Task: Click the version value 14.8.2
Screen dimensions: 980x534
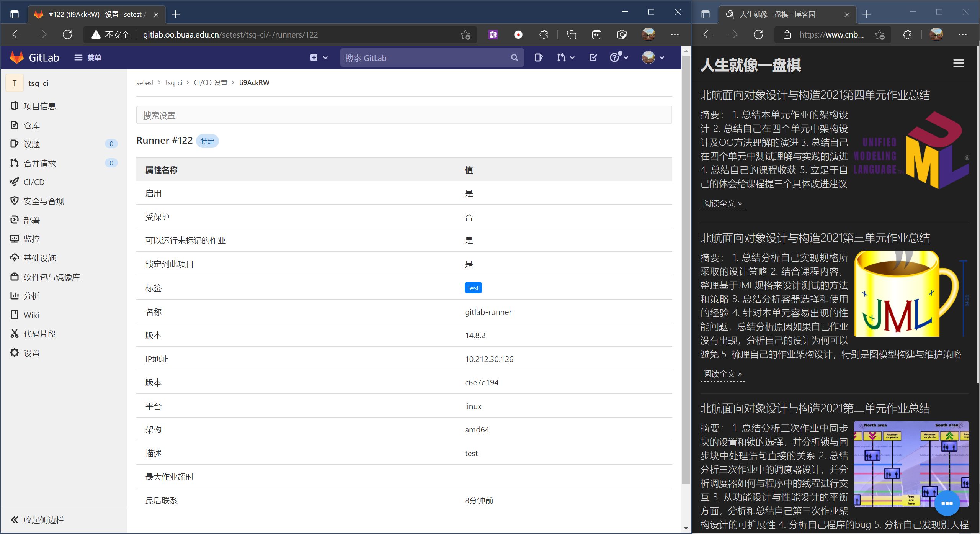Action: (475, 336)
